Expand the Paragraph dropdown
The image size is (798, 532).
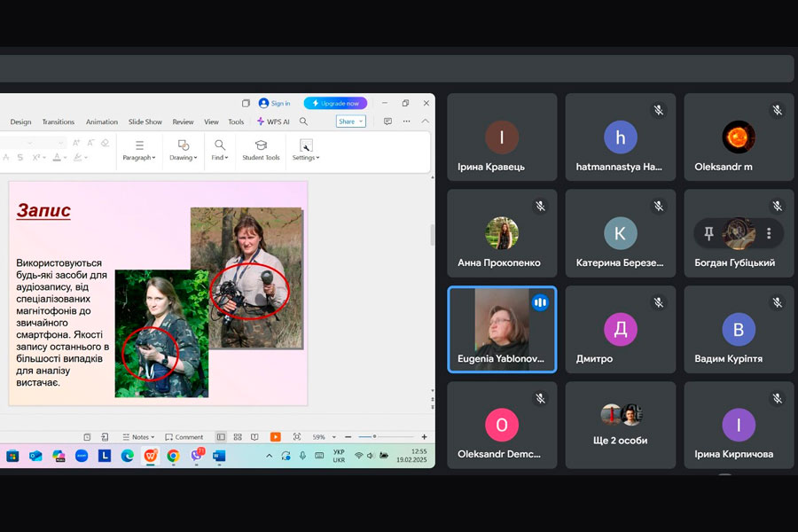pos(139,158)
